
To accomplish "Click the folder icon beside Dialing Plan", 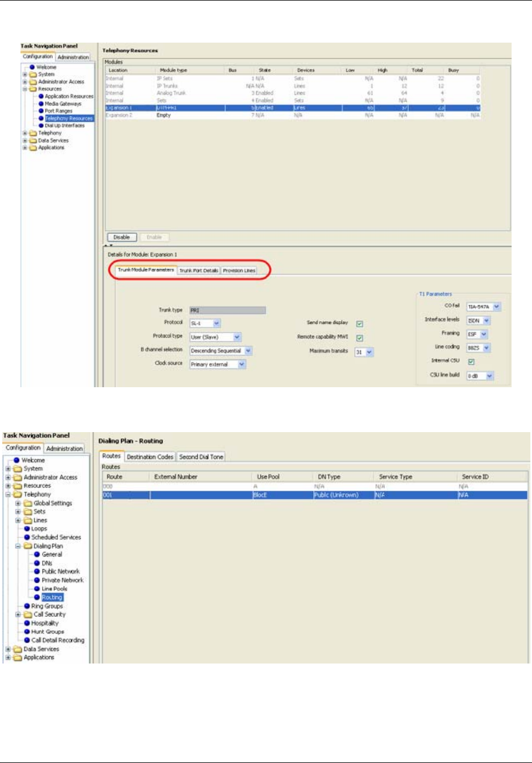I will point(28,546).
